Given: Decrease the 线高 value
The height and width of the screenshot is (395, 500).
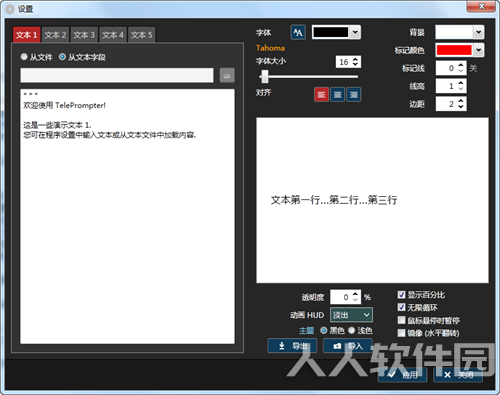Looking at the screenshot, I should click(x=461, y=89).
